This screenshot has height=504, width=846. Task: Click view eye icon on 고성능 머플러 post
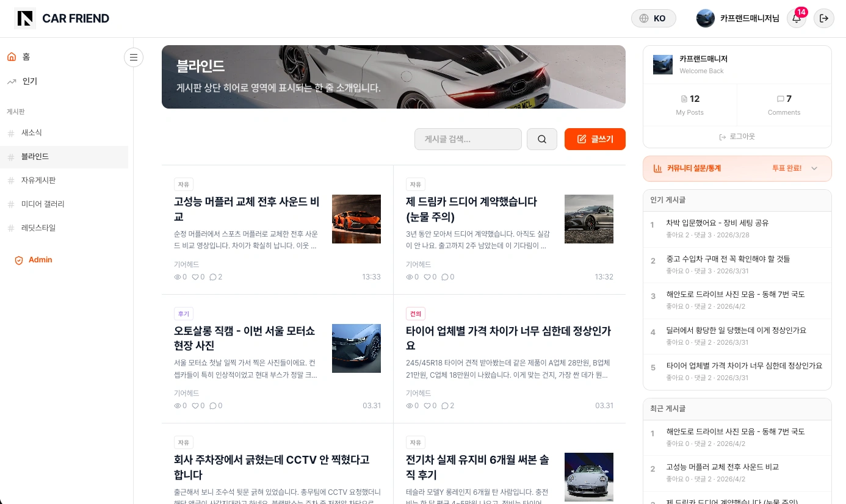click(178, 277)
